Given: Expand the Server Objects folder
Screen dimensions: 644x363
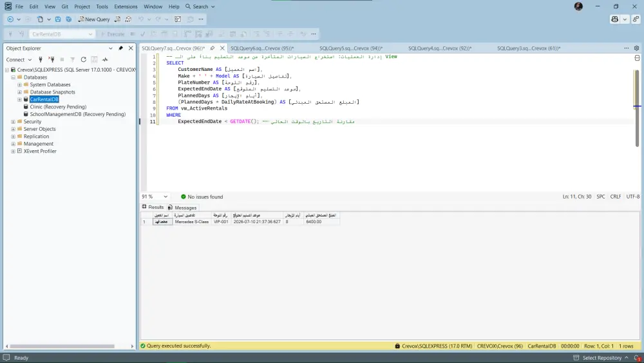Looking at the screenshot, I should pos(13,129).
